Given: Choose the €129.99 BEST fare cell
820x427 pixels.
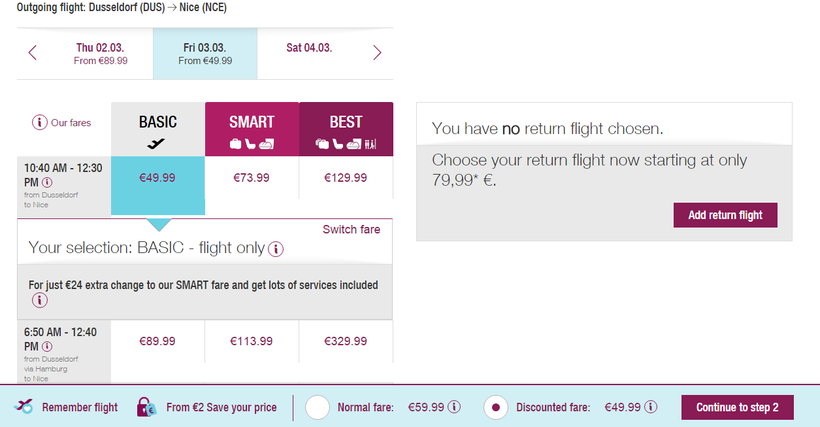Looking at the screenshot, I should 346,177.
